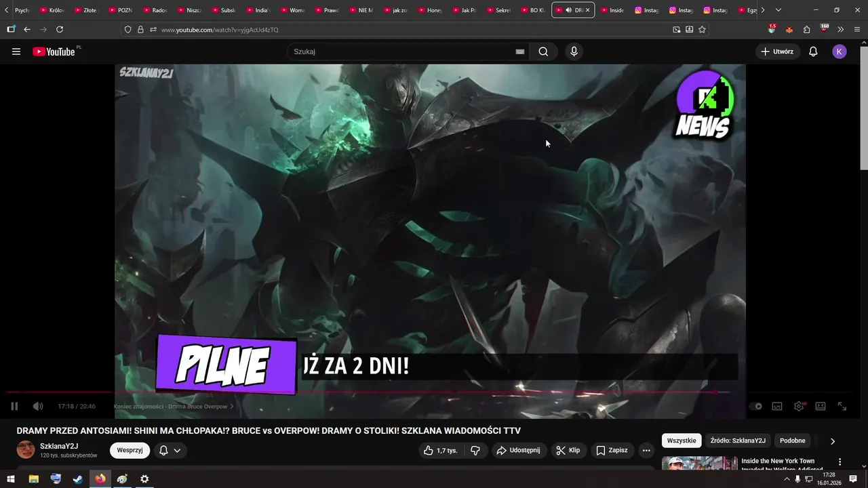Like the video (1,7 tys.)
Image resolution: width=868 pixels, height=488 pixels.
click(x=441, y=450)
